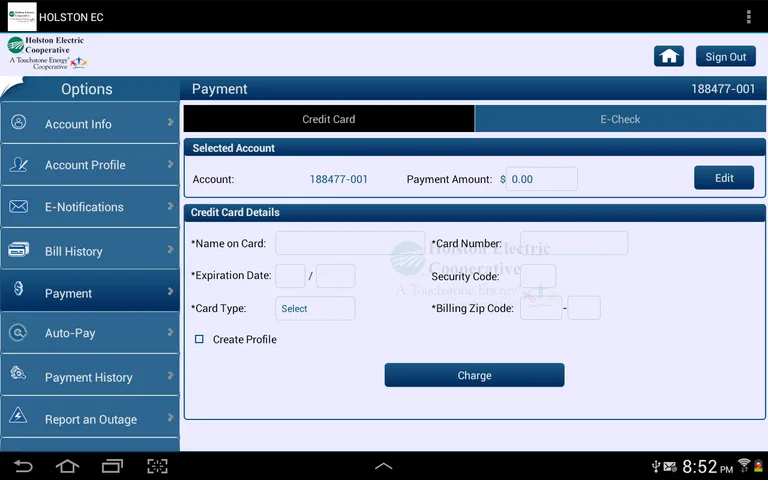This screenshot has height=480, width=768.
Task: Switch to the Credit Card tab
Action: (x=329, y=119)
